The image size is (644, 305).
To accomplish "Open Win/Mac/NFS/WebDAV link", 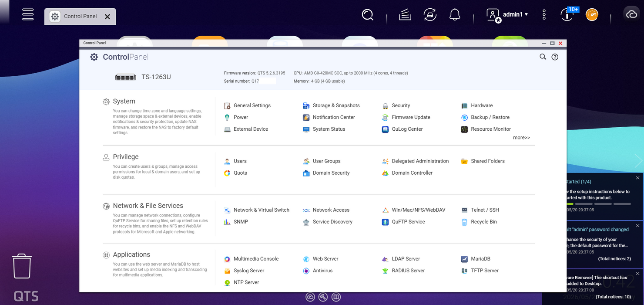I will pyautogui.click(x=419, y=210).
